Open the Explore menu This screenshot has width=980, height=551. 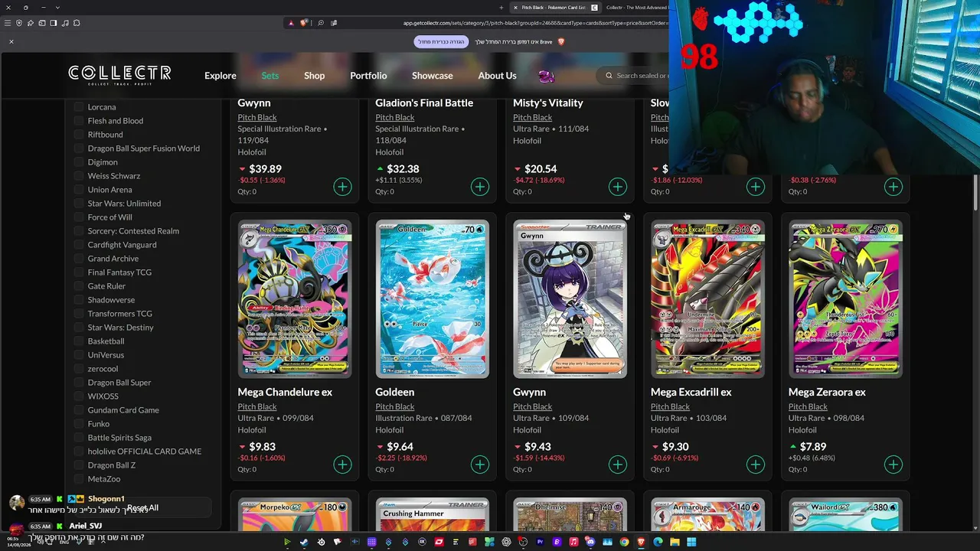(220, 76)
